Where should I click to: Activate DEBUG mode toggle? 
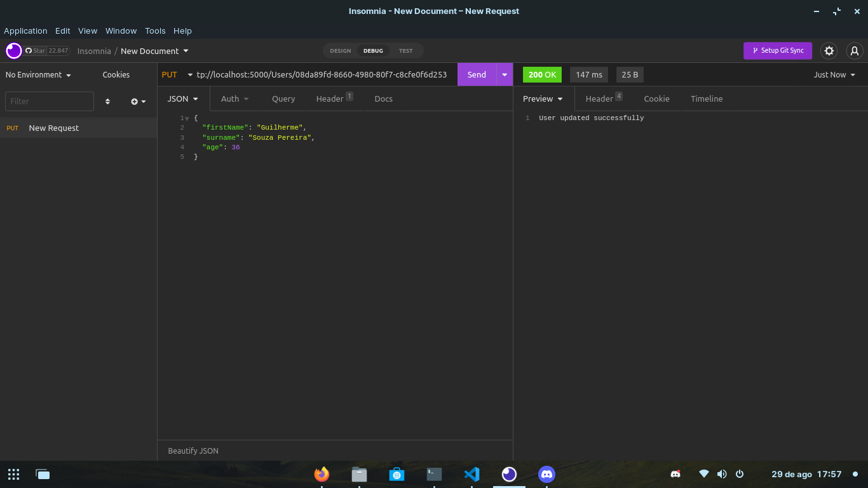point(373,51)
